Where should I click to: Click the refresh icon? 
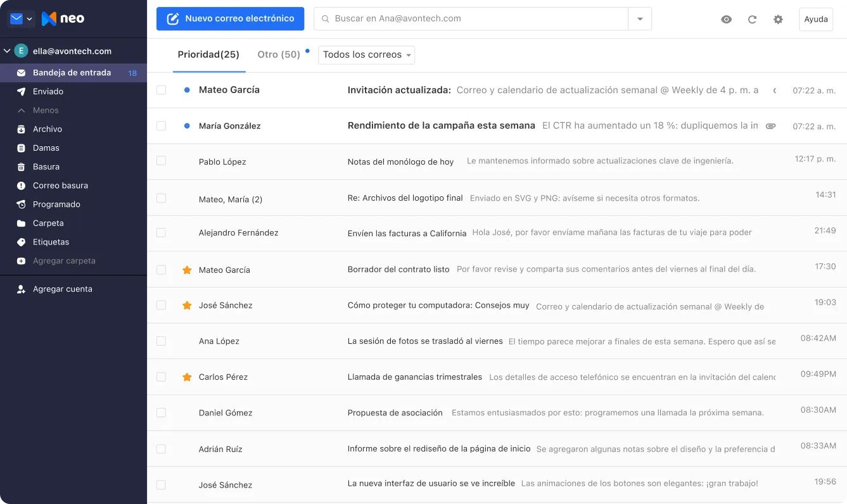point(752,20)
